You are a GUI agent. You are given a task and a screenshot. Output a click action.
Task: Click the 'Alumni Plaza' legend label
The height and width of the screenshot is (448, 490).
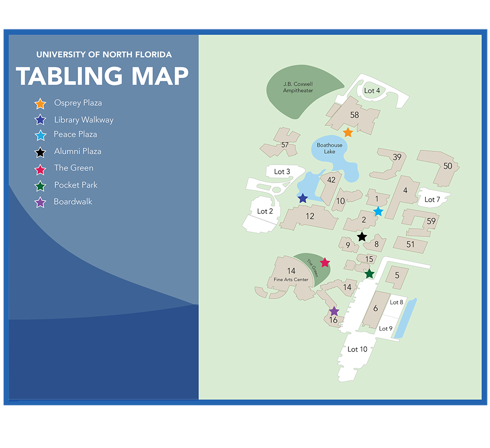[78, 151]
